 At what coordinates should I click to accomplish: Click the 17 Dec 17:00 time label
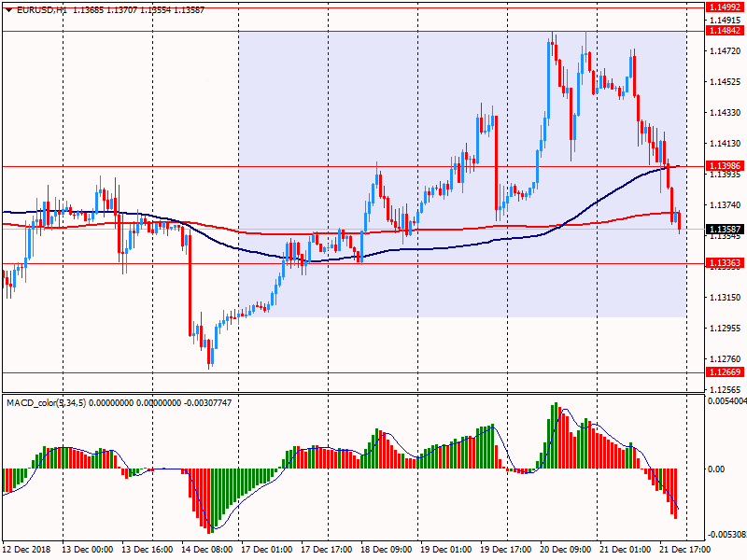click(x=326, y=550)
